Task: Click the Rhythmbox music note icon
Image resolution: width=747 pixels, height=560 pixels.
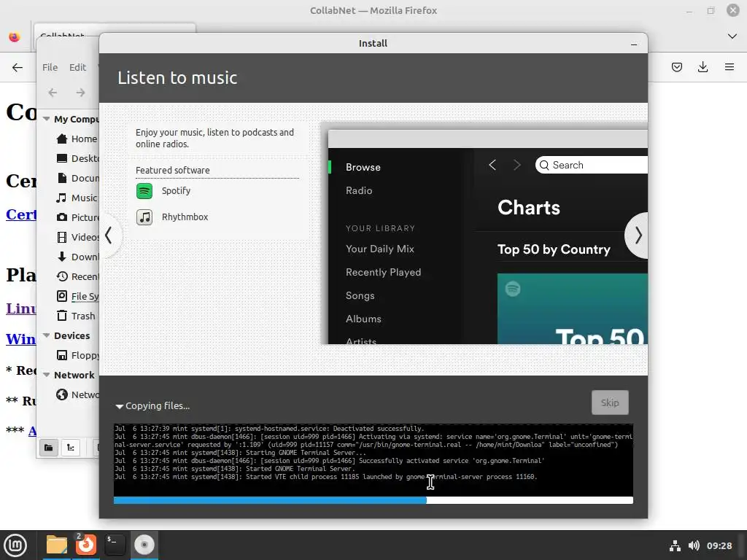Action: (x=144, y=217)
